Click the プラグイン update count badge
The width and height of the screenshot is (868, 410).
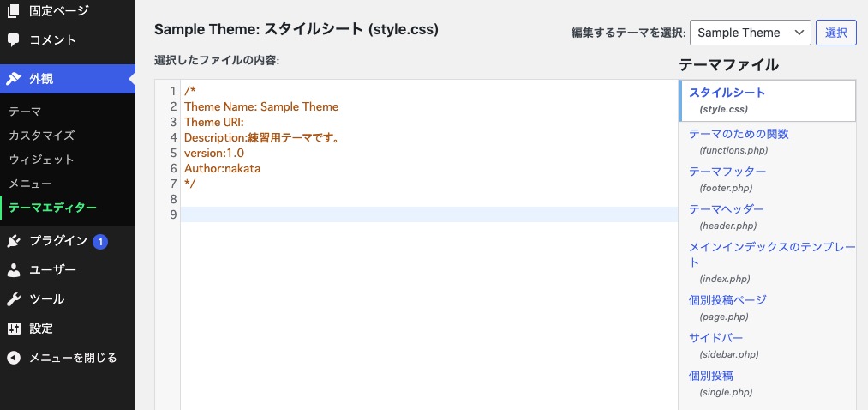pos(100,242)
